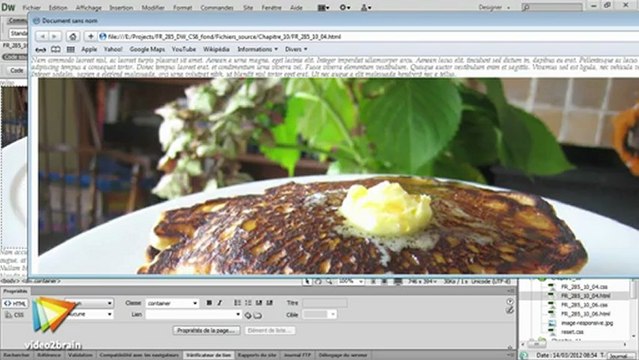Click the Files panel horizontal scrollbar
The width and height of the screenshot is (639, 360).
575,345
